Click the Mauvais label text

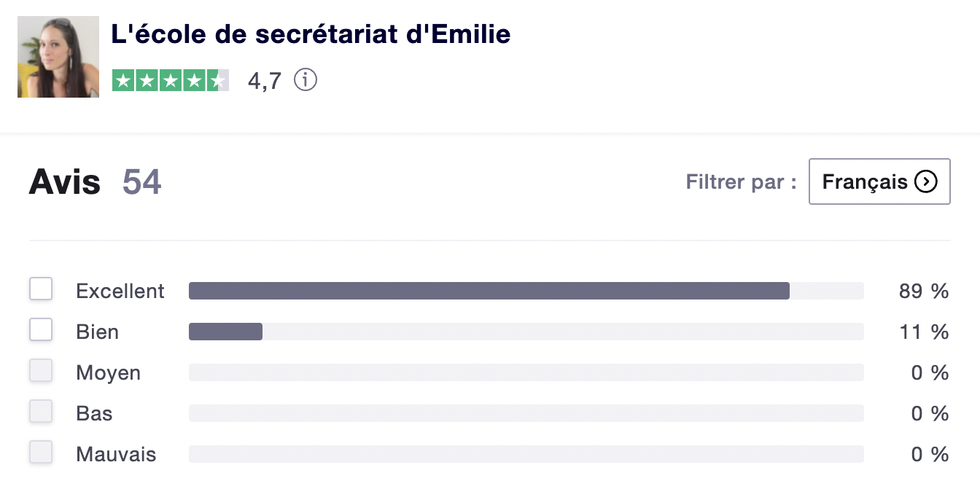tap(116, 455)
